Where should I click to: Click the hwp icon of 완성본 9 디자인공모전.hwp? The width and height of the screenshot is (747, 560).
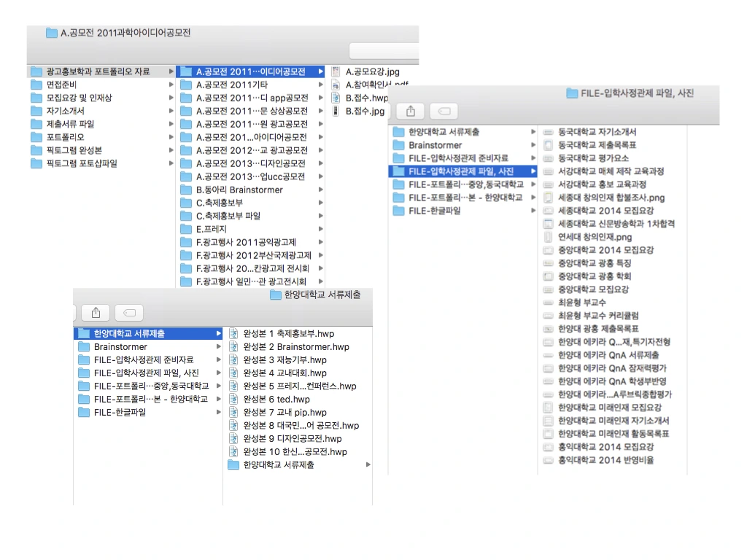pyautogui.click(x=233, y=438)
